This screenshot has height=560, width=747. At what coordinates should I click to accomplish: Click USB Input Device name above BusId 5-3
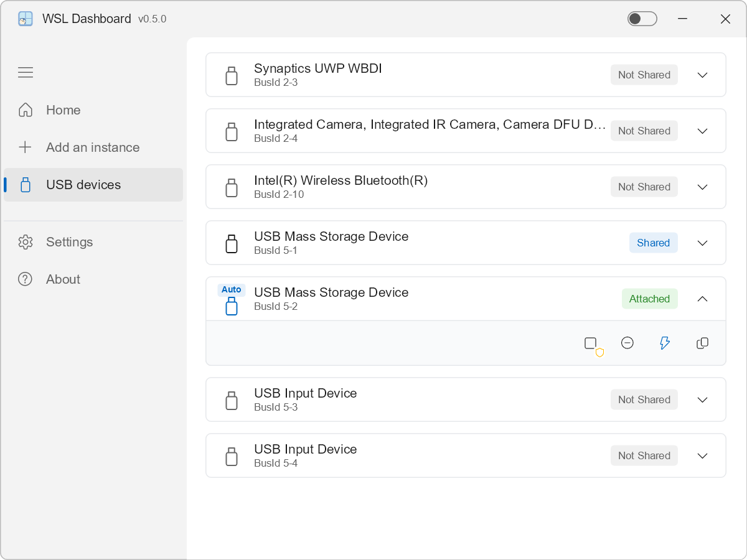coord(306,393)
